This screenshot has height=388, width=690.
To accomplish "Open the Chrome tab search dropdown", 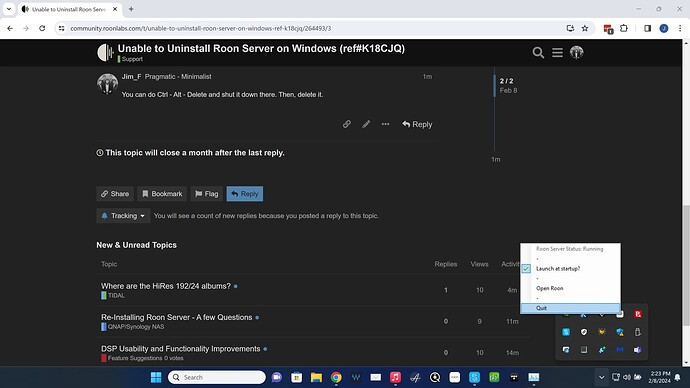I will (x=9, y=9).
